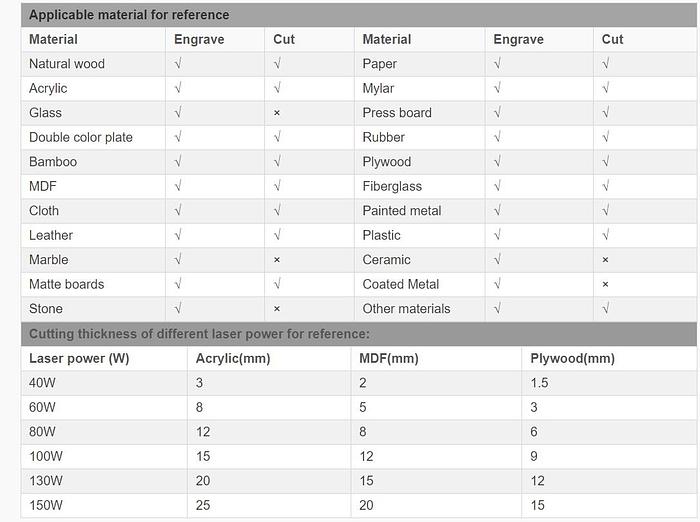Select the '150W' laser power cell
Image resolution: width=700 pixels, height=522 pixels.
point(46,505)
